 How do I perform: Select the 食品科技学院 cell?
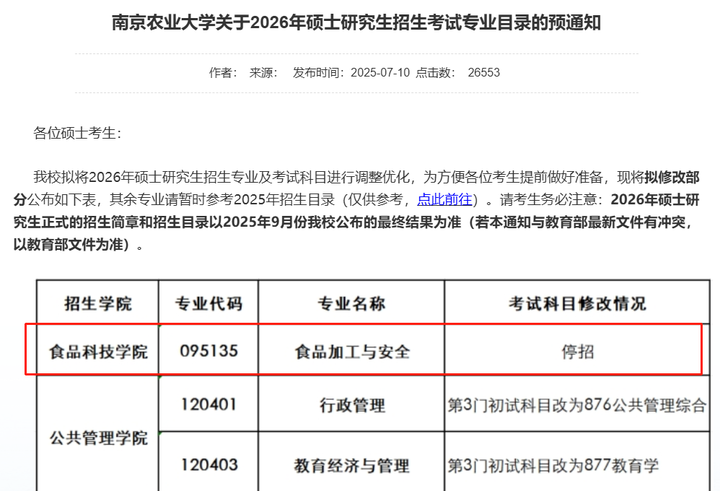(98, 351)
